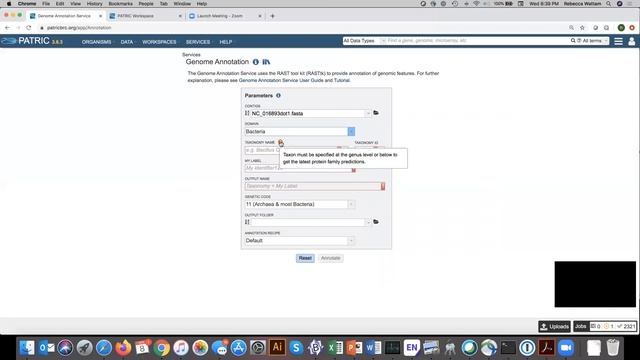Expand the Contigs file dropdown arrow
This screenshot has height=360, width=640.
(368, 113)
